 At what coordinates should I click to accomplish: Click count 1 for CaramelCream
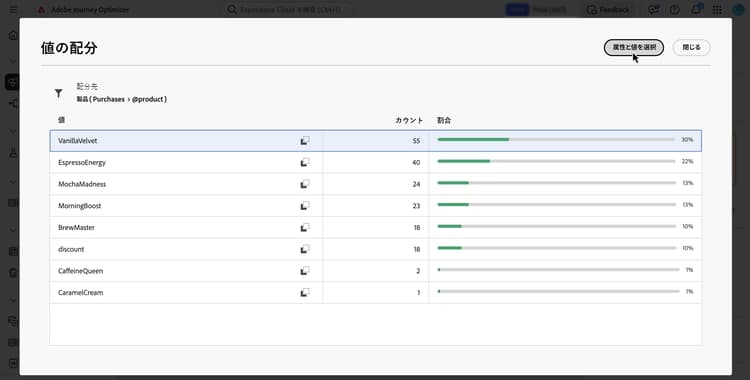click(419, 292)
